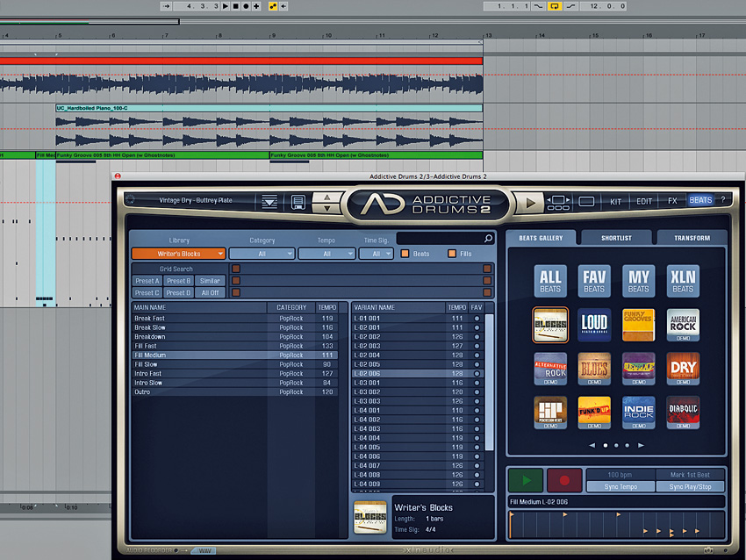The width and height of the screenshot is (746, 560).
Task: Click the Preset A grid search button
Action: pyautogui.click(x=147, y=281)
